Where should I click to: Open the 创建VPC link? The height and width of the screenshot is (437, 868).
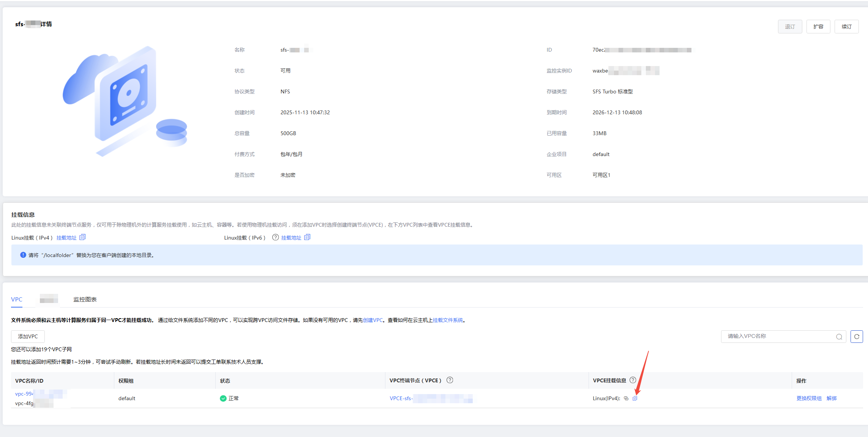click(373, 320)
